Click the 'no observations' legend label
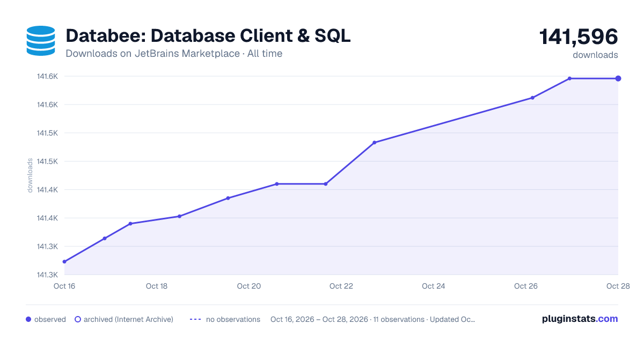Image resolution: width=644 pixels, height=338 pixels. coord(233,319)
